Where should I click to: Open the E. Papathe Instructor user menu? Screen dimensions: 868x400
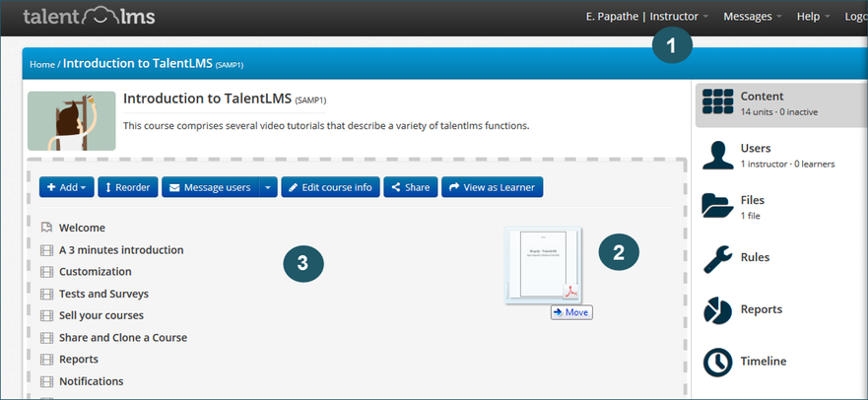(647, 17)
